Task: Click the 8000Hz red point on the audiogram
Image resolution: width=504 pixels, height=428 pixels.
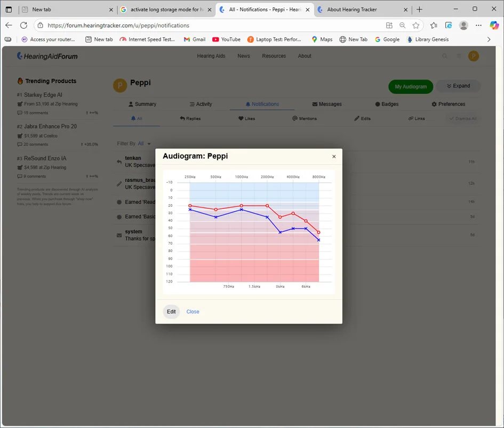Action: (x=318, y=232)
